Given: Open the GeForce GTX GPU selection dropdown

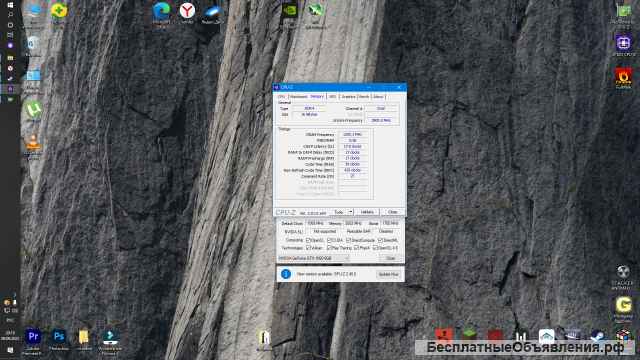Looking at the screenshot, I should click(313, 258).
